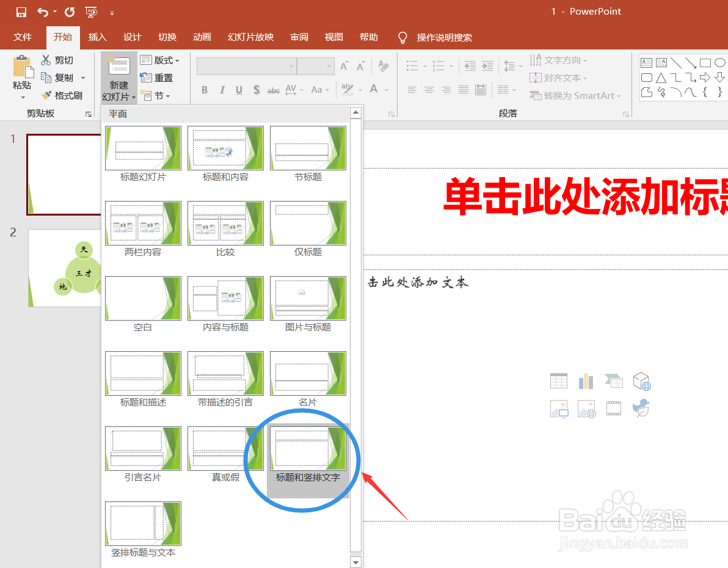Image resolution: width=728 pixels, height=568 pixels.
Task: Open the font name combo box
Action: pyautogui.click(x=247, y=66)
